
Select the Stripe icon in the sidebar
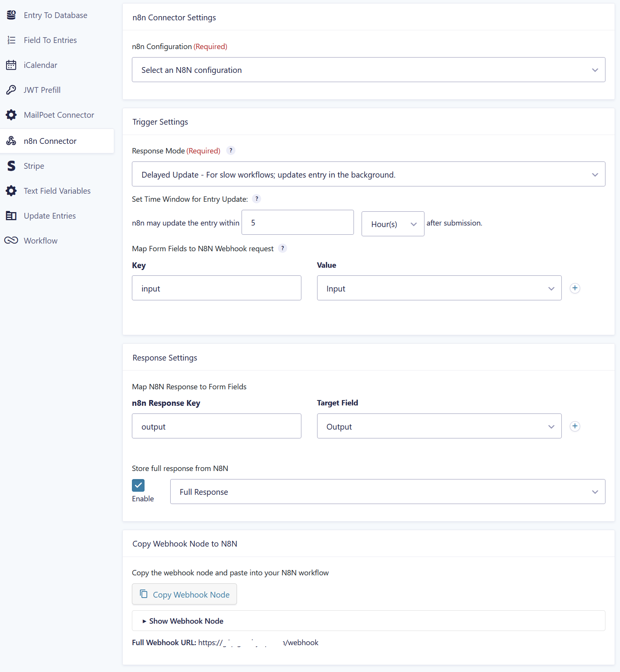point(11,166)
